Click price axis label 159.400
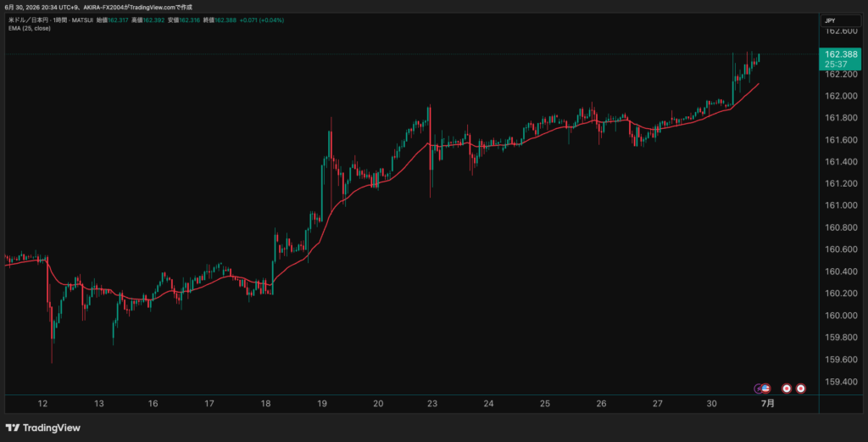 (x=841, y=382)
